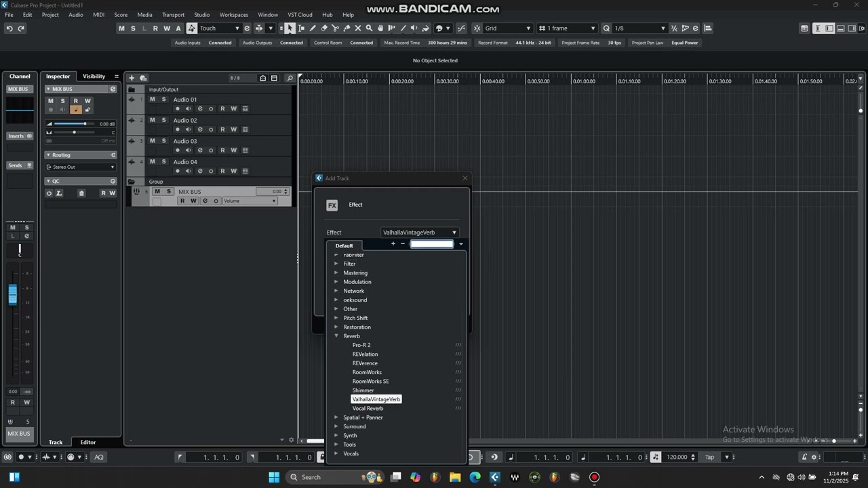Open Edit Channel Settings in Inspector MIX BUS

pyautogui.click(x=113, y=89)
